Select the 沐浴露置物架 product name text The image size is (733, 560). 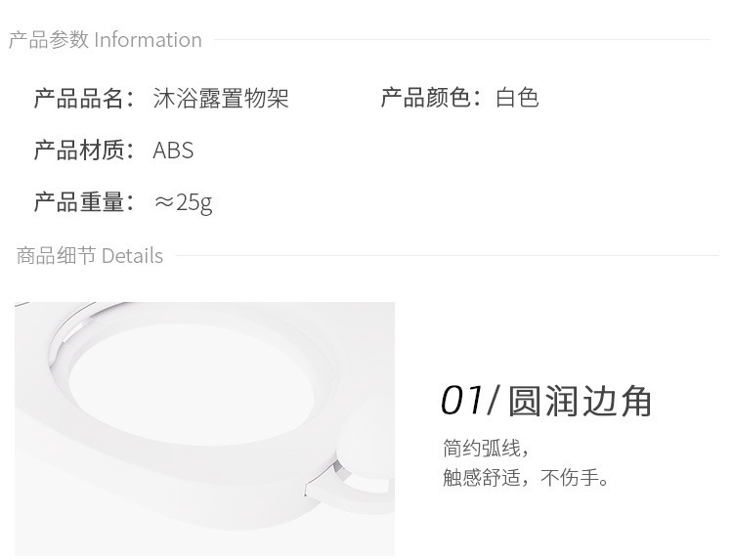tap(221, 98)
